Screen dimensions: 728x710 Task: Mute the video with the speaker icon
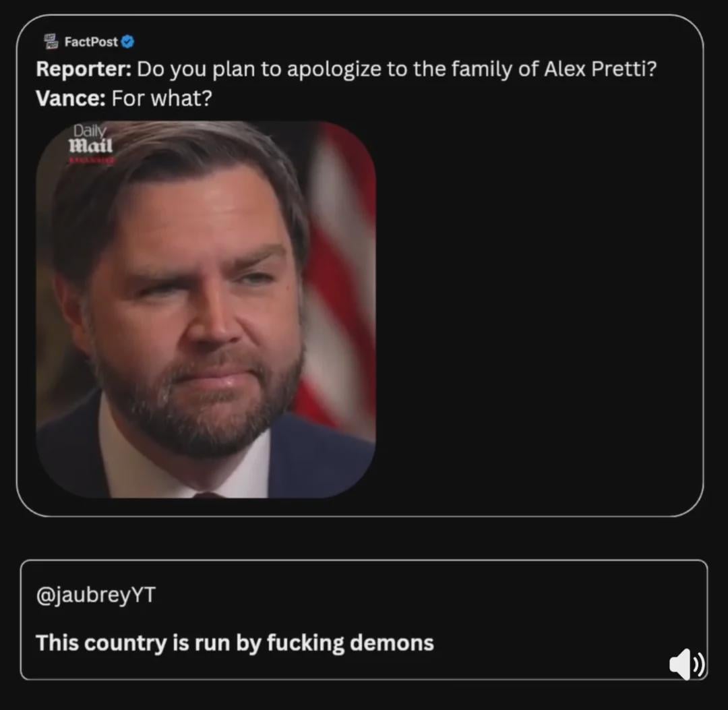pos(687,664)
